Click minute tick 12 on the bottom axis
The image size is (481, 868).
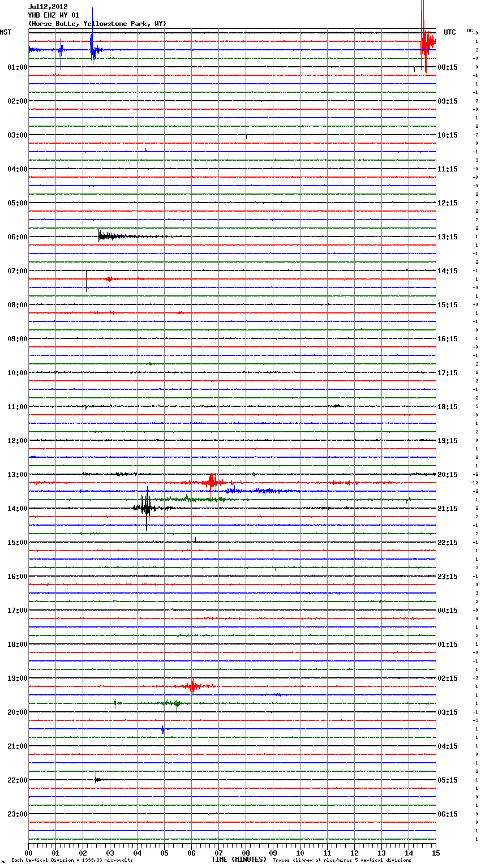[354, 853]
